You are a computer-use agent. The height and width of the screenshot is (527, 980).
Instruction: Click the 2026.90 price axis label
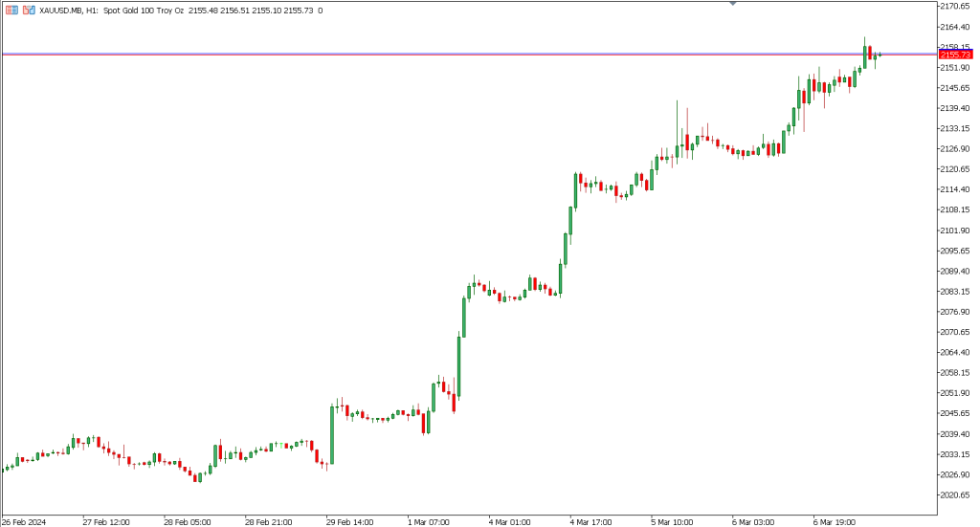(x=955, y=474)
